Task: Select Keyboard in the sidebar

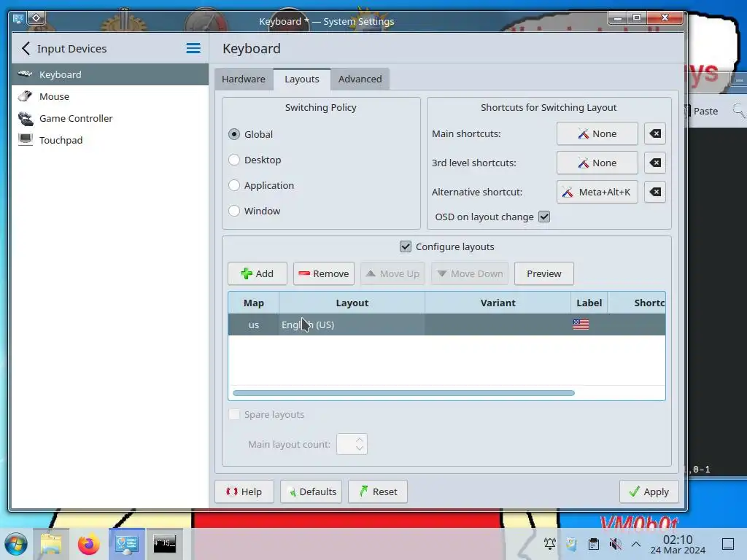Action: [x=110, y=74]
